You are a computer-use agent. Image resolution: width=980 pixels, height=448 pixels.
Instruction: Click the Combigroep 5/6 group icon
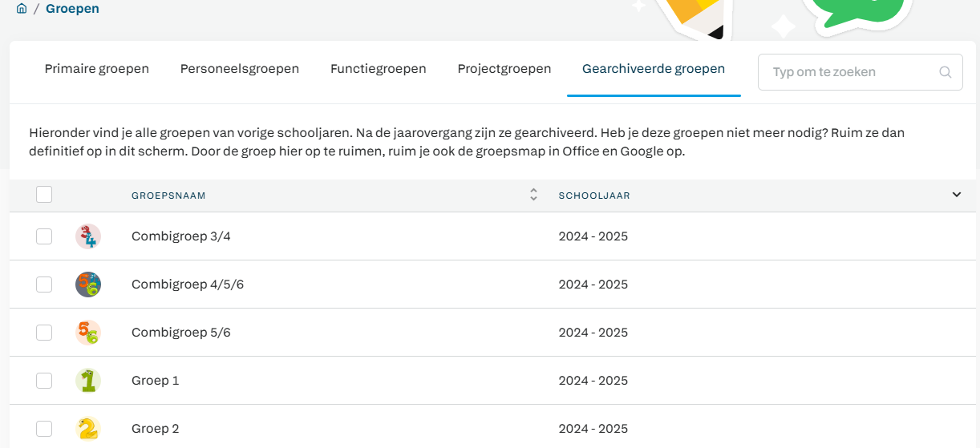coord(88,333)
